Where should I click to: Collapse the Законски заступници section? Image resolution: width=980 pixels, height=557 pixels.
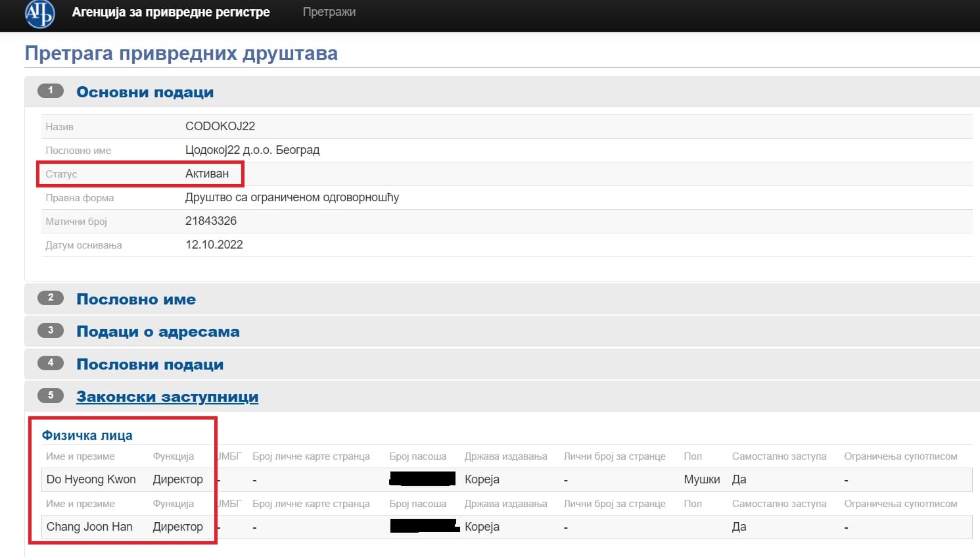click(x=168, y=396)
